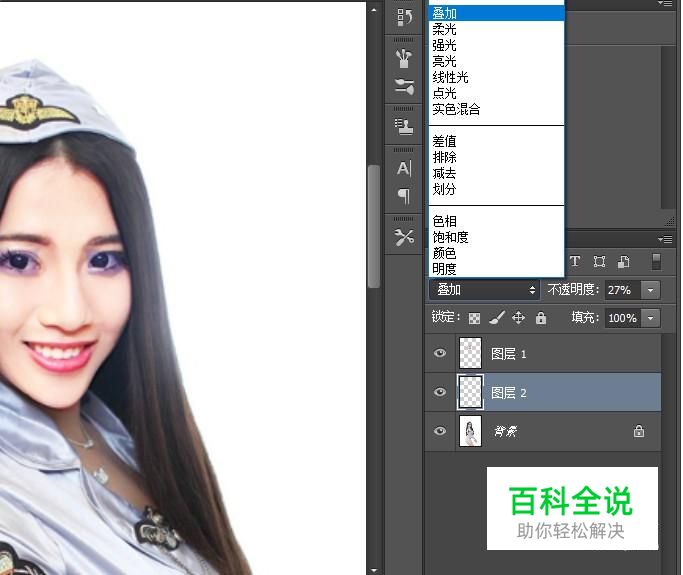The width and height of the screenshot is (683, 575).
Task: Choose 亮光 blend mode
Action: point(497,61)
